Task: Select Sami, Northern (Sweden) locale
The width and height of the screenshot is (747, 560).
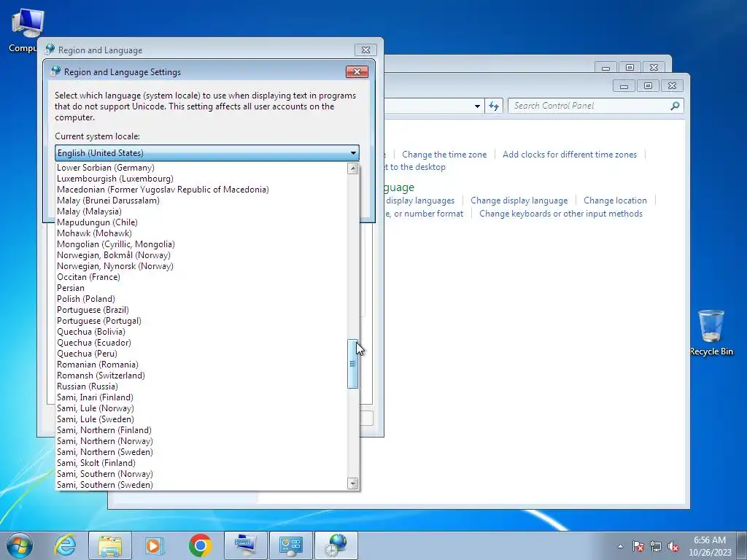Action: (x=201, y=452)
